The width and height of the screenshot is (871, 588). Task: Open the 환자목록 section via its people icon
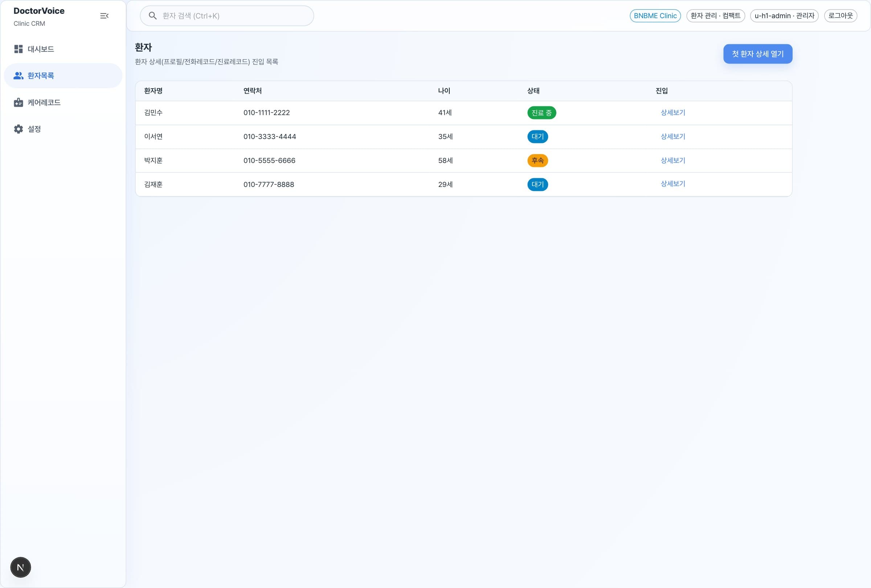[x=19, y=75]
